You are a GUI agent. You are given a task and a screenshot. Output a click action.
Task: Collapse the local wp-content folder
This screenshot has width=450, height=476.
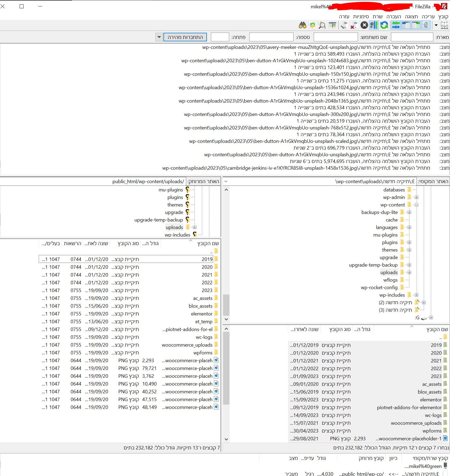tap(416, 205)
